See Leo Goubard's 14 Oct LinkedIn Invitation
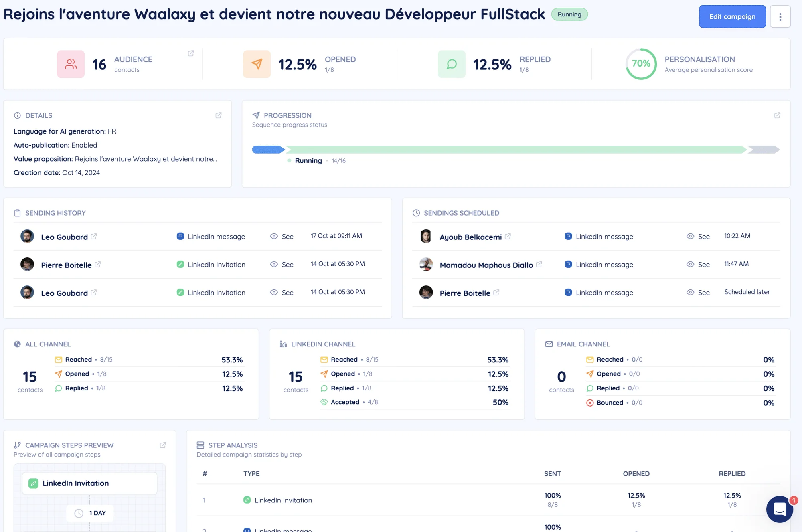Screen dimensions: 802x532 click(x=282, y=292)
